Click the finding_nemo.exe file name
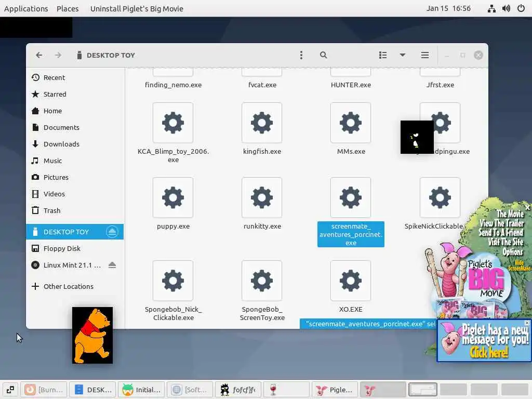This screenshot has height=399, width=532. [x=173, y=85]
